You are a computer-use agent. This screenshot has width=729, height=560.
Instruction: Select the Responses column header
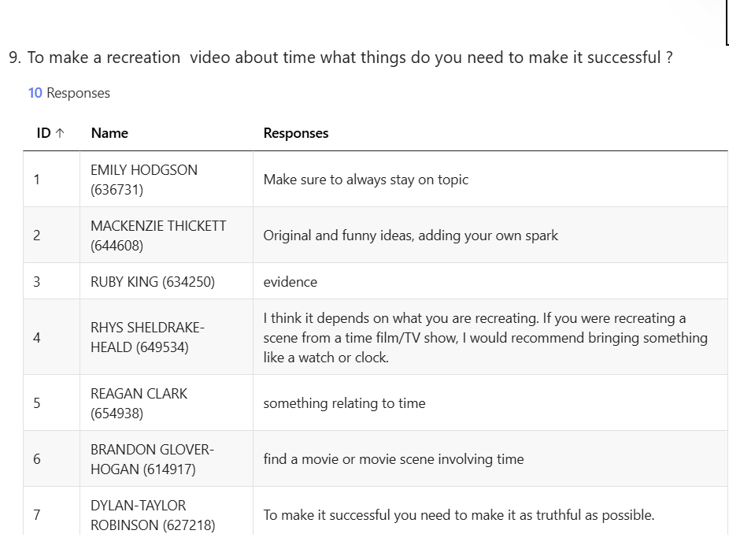coord(296,133)
